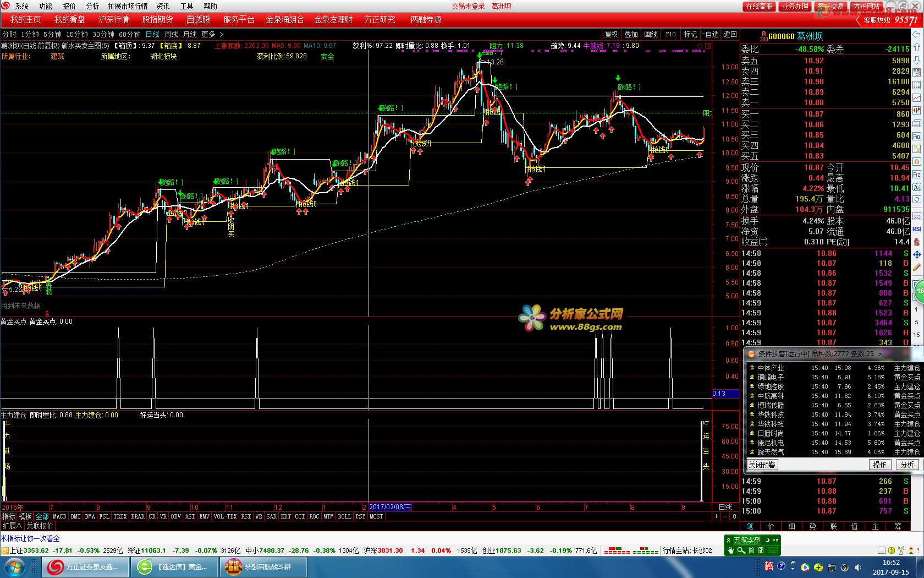Viewport: 924px width, 578px height.
Task: Click the up arrow icon in right sidebar
Action: coord(917,46)
